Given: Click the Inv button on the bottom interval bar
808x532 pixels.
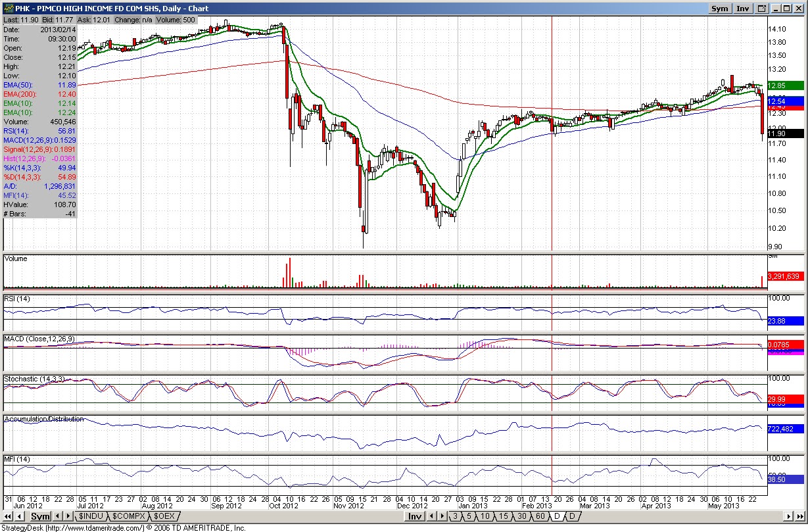Looking at the screenshot, I should click(x=414, y=517).
